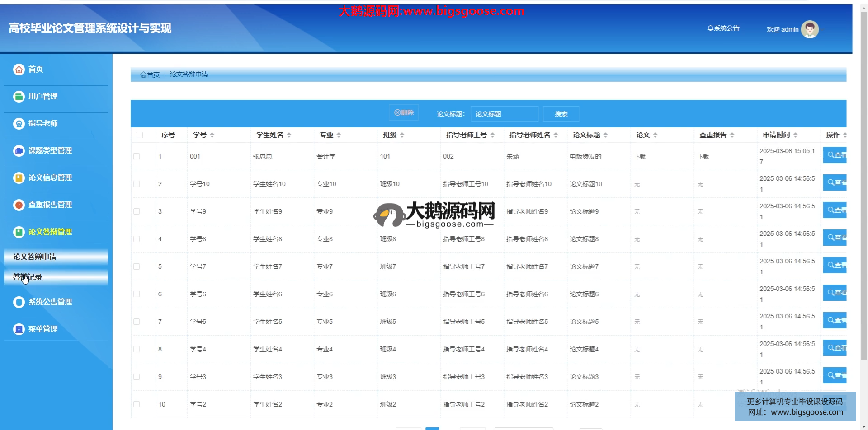Image resolution: width=868 pixels, height=430 pixels.
Task: Click the 系统公告管理 sidebar icon
Action: tap(19, 302)
